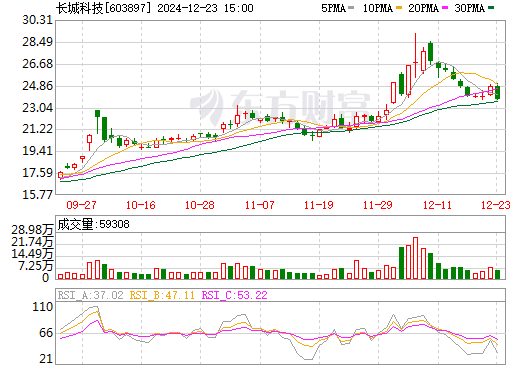Viewport: 520px width, 365px height.
Task: Click the 7.25万 volume axis label
Action: point(36,266)
